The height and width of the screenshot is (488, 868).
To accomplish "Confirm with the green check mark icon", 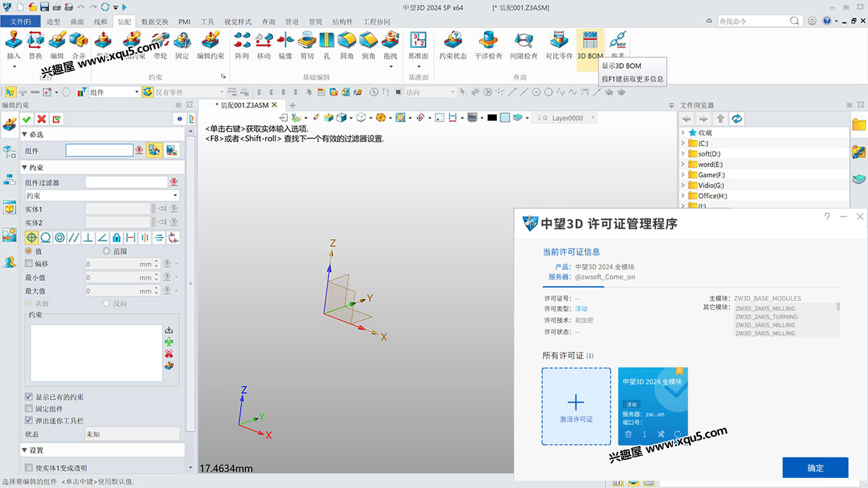I will point(27,119).
